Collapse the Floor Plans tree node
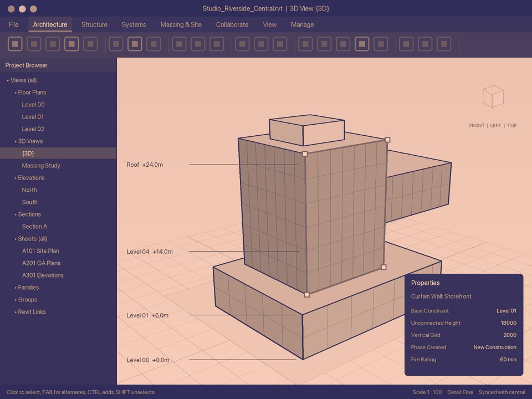Image resolution: width=532 pixels, height=399 pixels. pos(16,93)
